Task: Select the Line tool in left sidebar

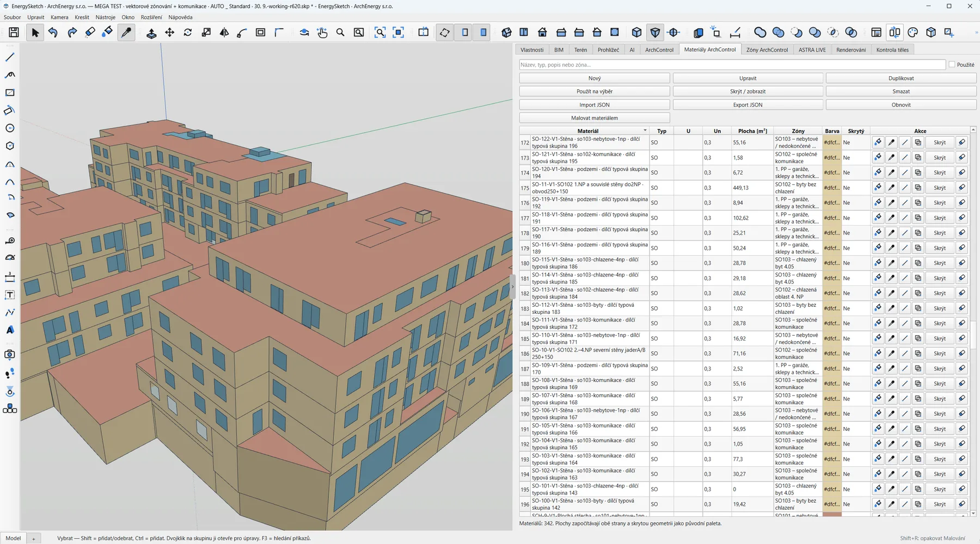Action: (10, 57)
